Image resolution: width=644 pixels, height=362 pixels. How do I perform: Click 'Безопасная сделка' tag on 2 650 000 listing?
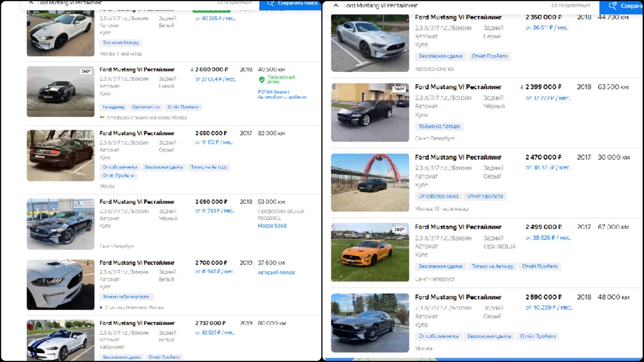(164, 167)
